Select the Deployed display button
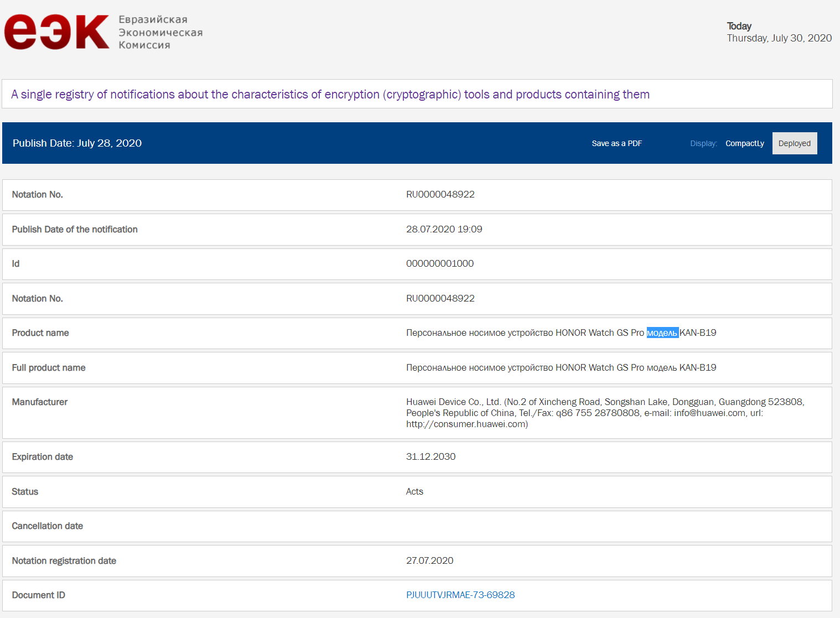Image resolution: width=840 pixels, height=618 pixels. 794,143
